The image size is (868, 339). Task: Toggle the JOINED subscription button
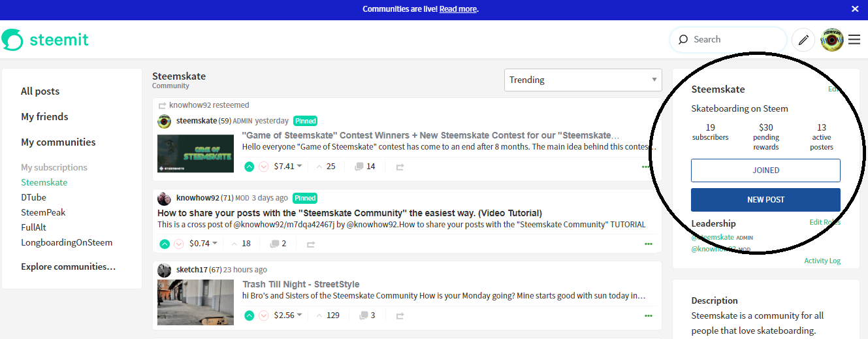tap(765, 170)
